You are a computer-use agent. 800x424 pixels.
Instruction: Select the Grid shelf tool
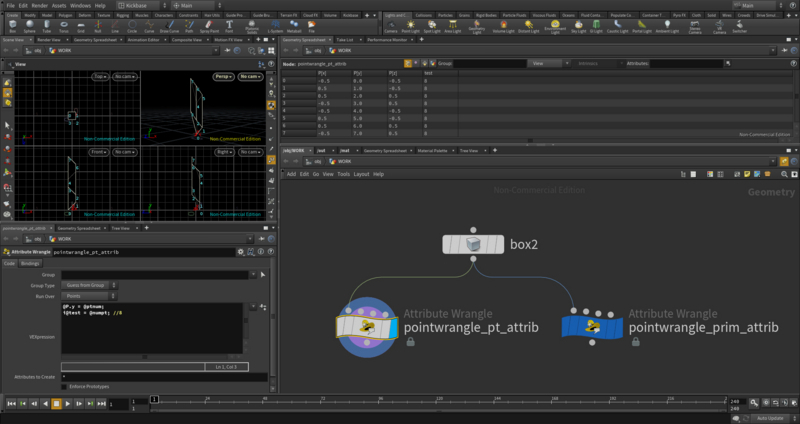pos(81,26)
